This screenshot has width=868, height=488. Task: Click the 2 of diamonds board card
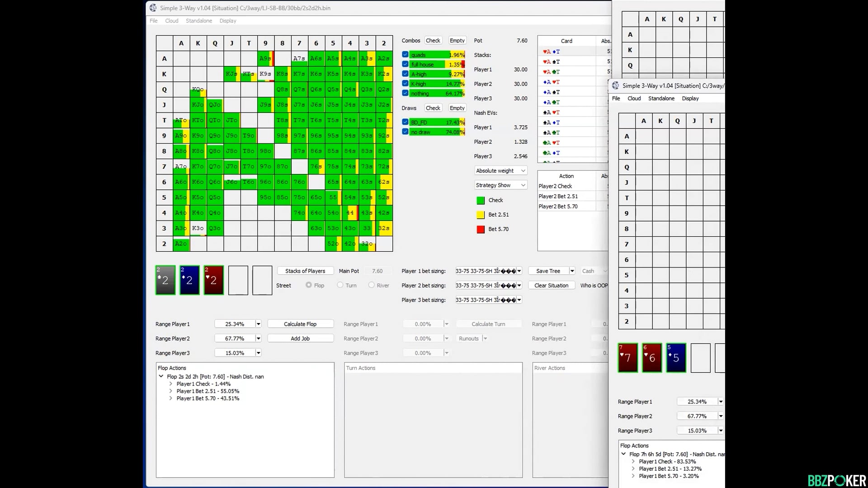pos(189,280)
